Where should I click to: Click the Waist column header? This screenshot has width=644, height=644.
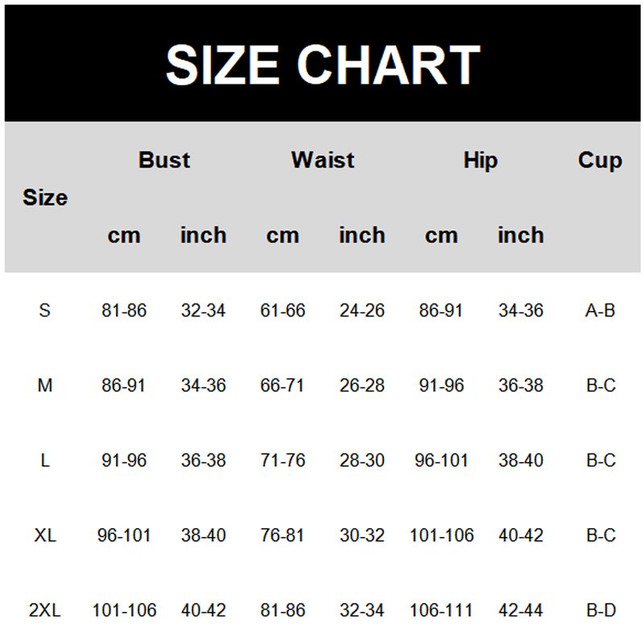pos(323,160)
